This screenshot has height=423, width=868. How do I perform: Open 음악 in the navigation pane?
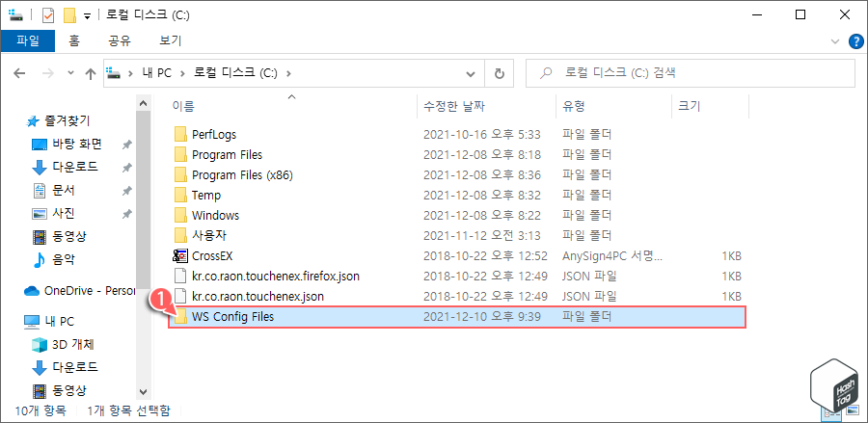[x=63, y=259]
